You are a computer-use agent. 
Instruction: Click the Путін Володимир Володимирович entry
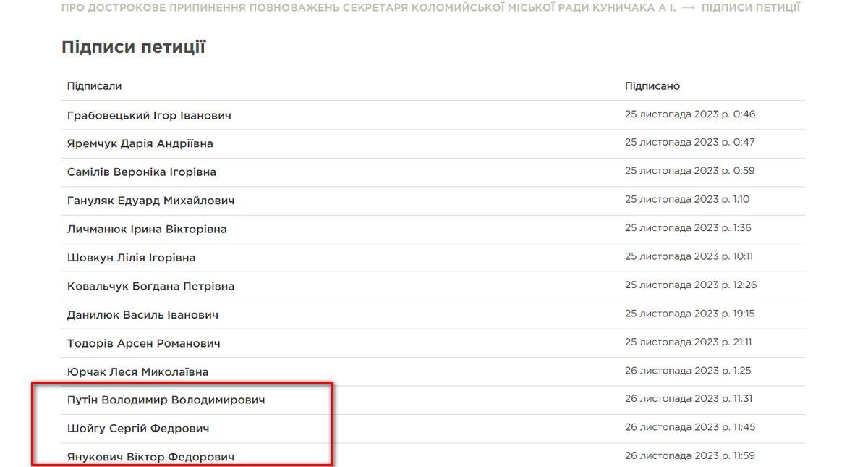166,400
